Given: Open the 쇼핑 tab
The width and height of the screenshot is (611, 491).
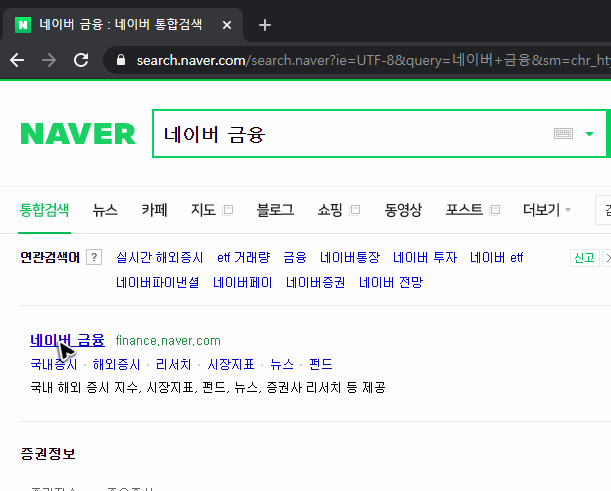Looking at the screenshot, I should tap(330, 210).
